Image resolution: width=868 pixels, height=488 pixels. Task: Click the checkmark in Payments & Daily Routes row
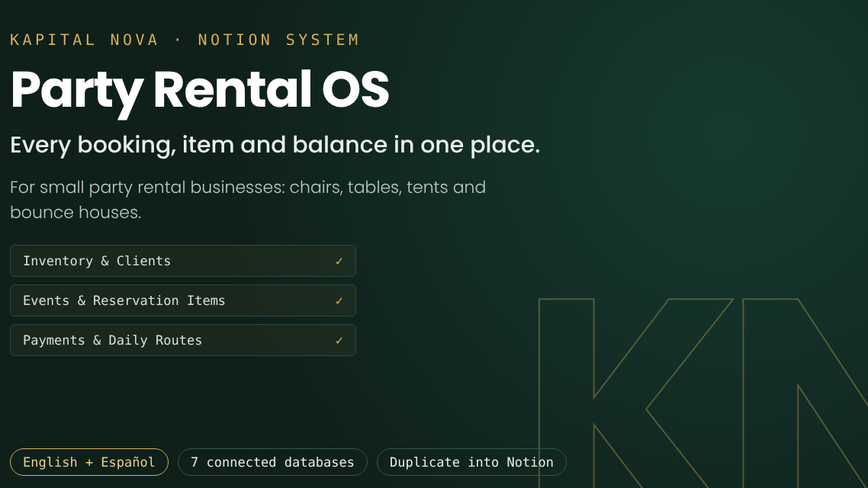coord(339,341)
